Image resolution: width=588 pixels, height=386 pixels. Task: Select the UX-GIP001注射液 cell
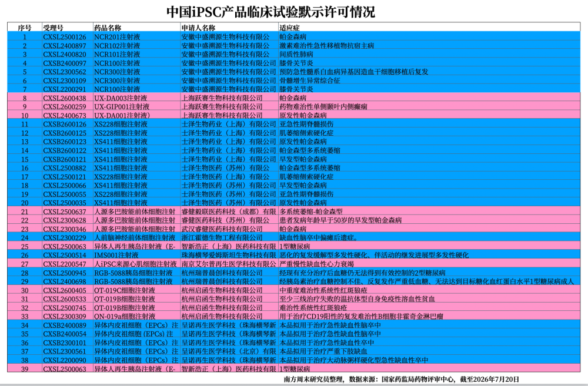(122, 107)
